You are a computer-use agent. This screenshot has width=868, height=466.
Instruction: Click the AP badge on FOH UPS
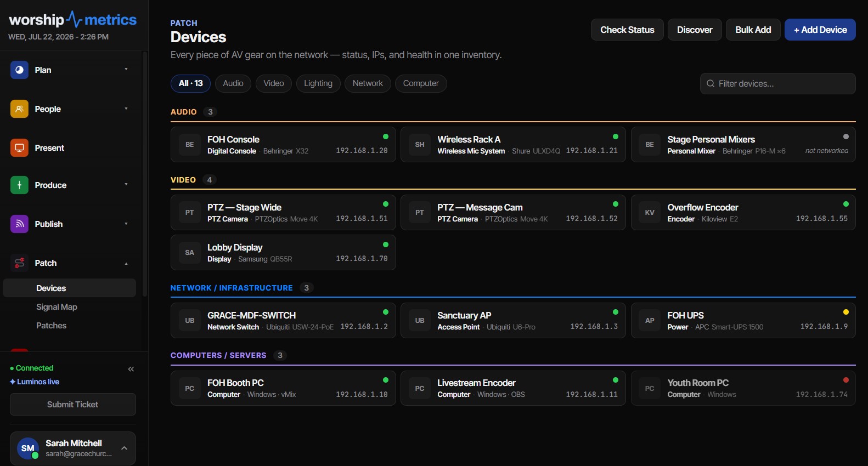(x=650, y=321)
